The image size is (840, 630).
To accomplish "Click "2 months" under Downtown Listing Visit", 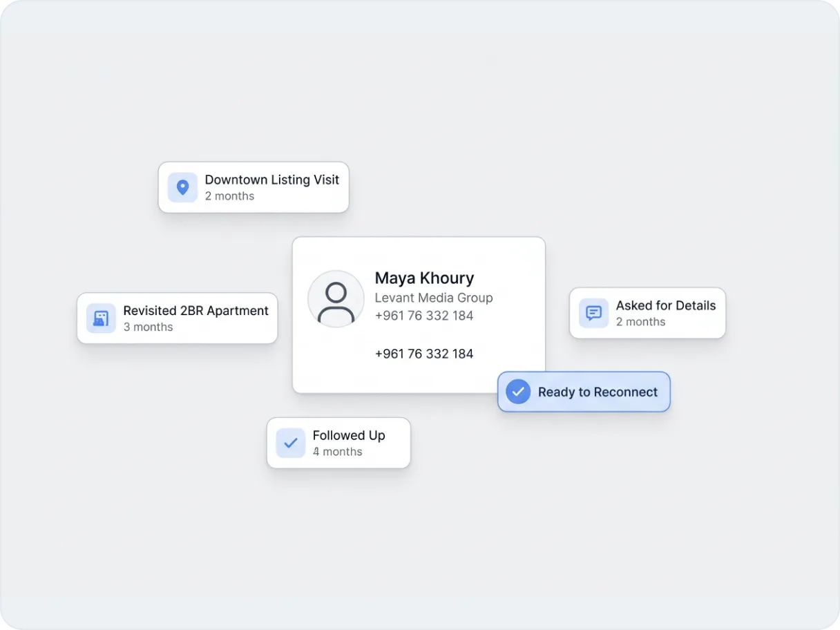I will point(229,196).
